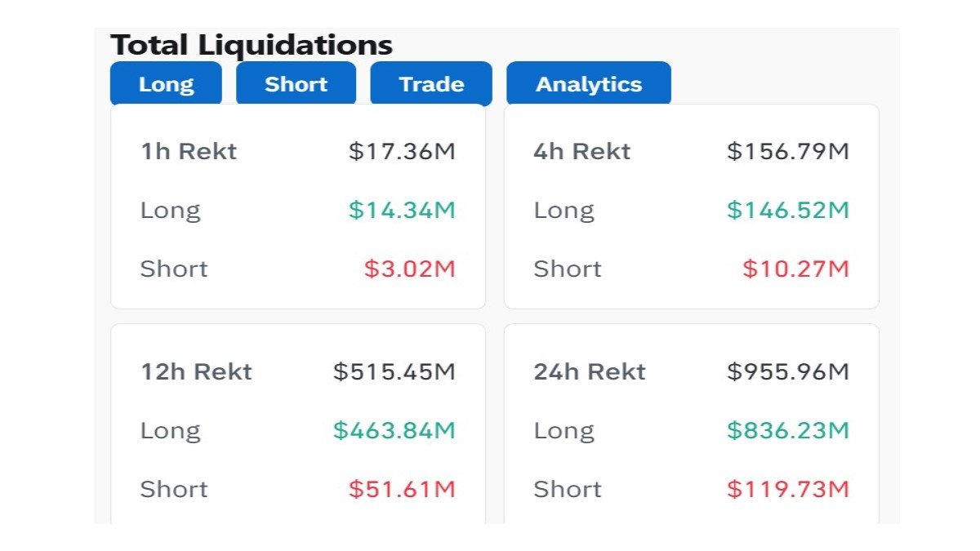Open the Trade tab
The image size is (980, 551).
coord(431,82)
